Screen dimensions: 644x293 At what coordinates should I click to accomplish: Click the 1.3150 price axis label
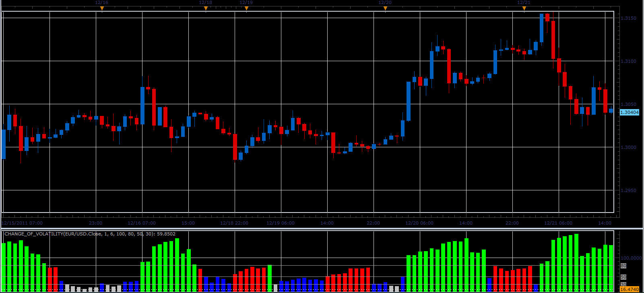tap(628, 18)
